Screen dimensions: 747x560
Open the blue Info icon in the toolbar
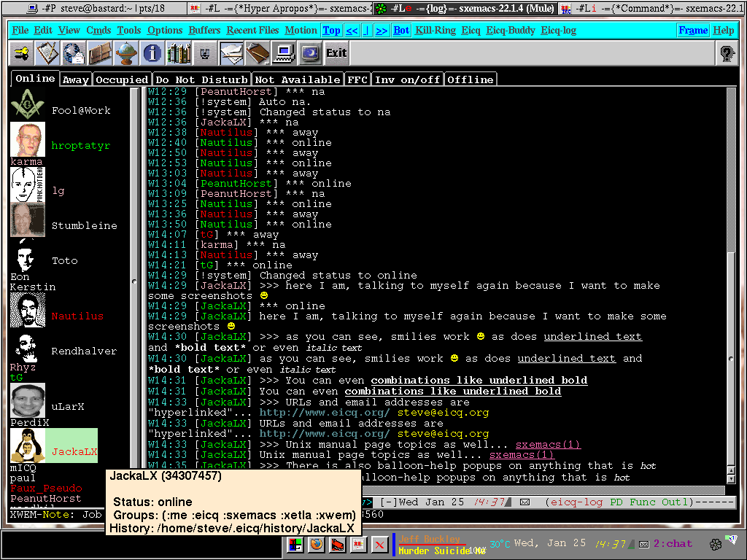(x=152, y=52)
